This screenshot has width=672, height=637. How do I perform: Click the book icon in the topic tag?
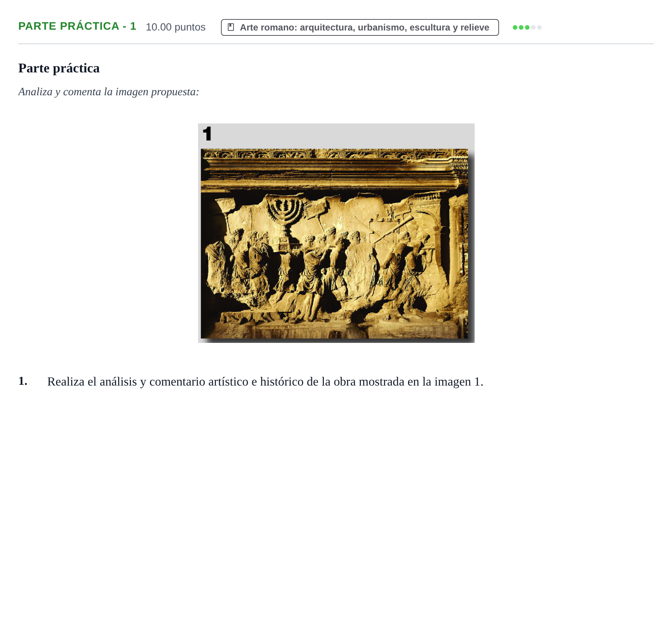coord(231,27)
